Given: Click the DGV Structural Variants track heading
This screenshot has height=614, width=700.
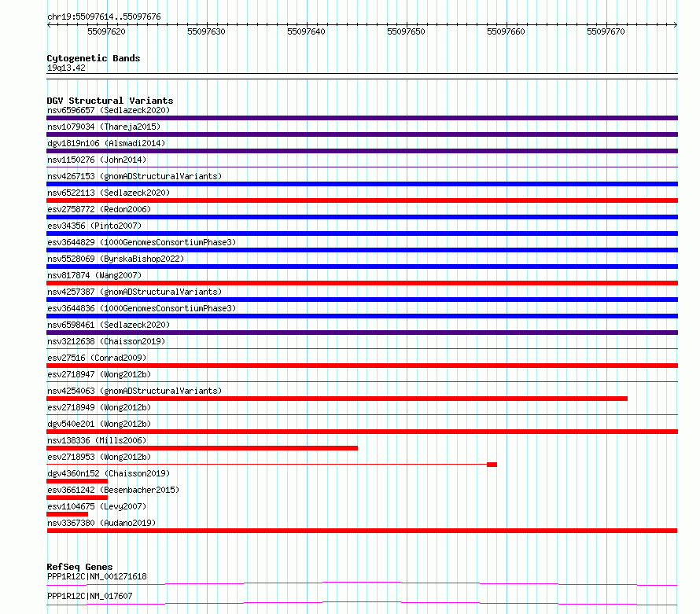Looking at the screenshot, I should coord(110,101).
